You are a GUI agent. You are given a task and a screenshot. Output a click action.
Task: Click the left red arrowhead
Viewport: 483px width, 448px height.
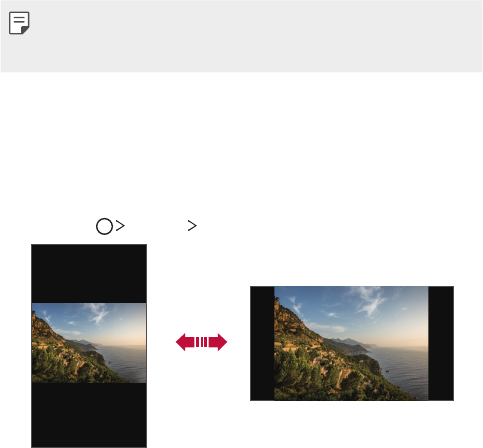pyautogui.click(x=185, y=342)
